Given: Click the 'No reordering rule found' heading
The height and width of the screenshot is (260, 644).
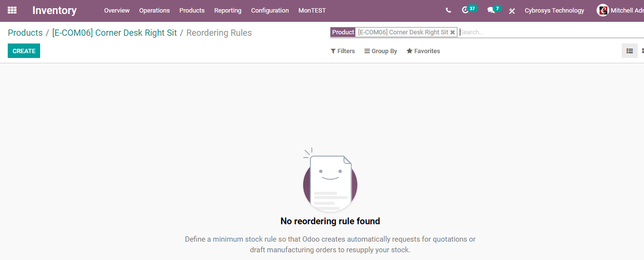Looking at the screenshot, I should pyautogui.click(x=330, y=221).
